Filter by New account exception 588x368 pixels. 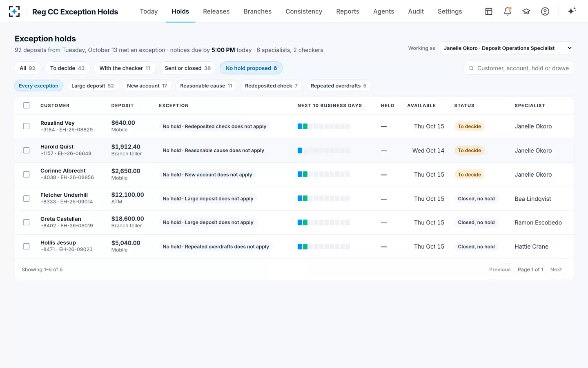click(x=147, y=86)
